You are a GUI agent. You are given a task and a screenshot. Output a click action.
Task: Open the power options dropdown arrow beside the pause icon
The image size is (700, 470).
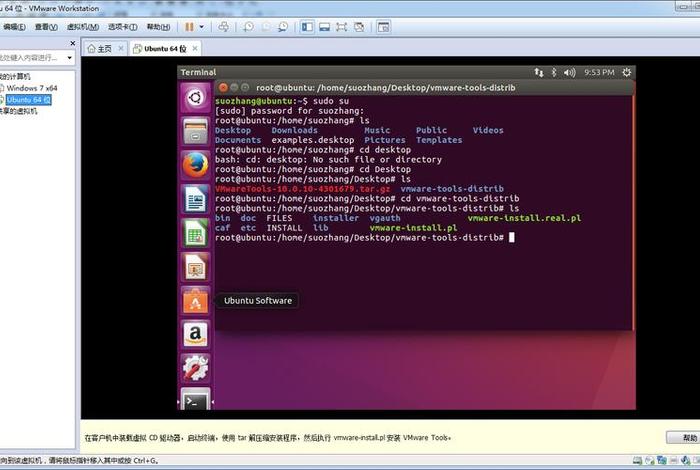coord(201,27)
